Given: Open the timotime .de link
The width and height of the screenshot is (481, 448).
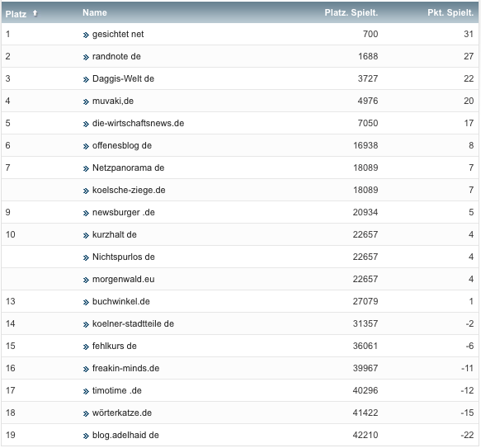Looking at the screenshot, I should (x=117, y=390).
